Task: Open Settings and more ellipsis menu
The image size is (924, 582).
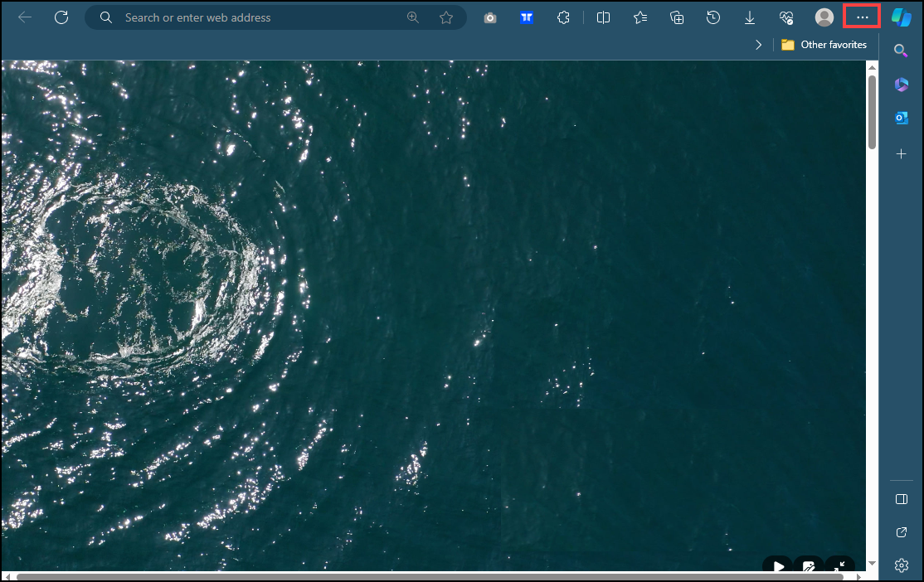Action: point(862,17)
